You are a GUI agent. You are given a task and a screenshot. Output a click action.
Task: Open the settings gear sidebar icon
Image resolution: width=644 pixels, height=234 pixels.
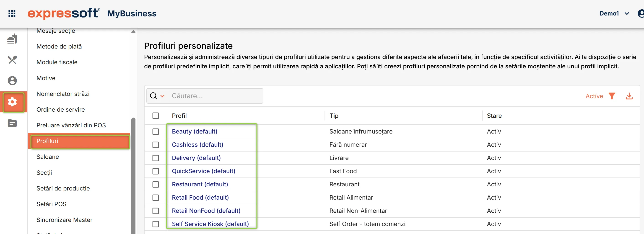(x=12, y=102)
